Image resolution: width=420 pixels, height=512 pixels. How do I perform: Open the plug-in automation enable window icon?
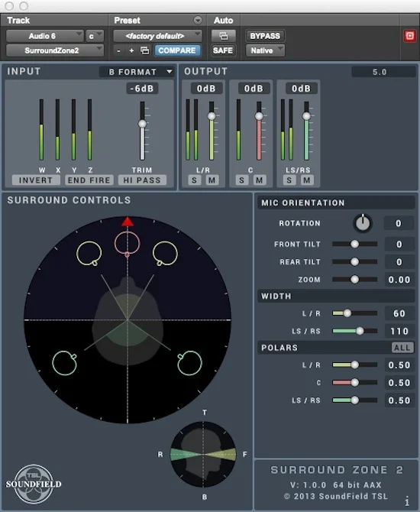224,36
